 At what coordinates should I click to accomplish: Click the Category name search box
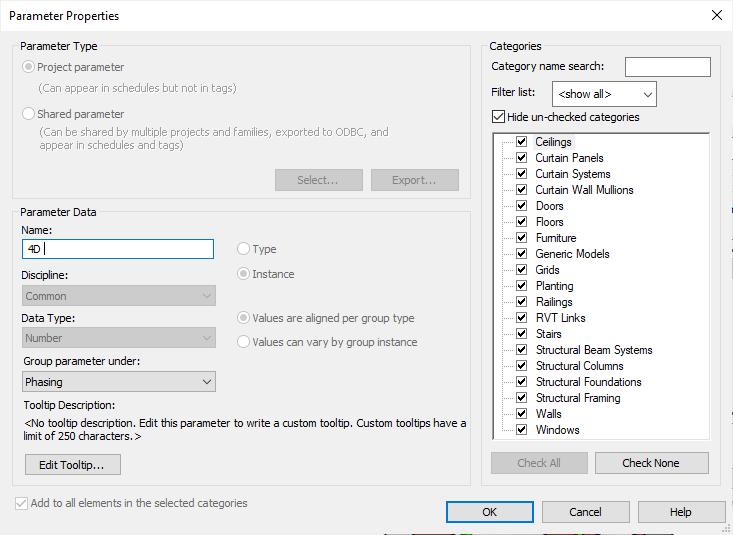pyautogui.click(x=667, y=67)
